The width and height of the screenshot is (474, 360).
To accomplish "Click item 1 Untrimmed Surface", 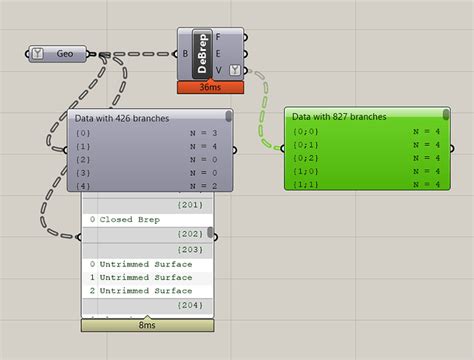I will 147,278.
